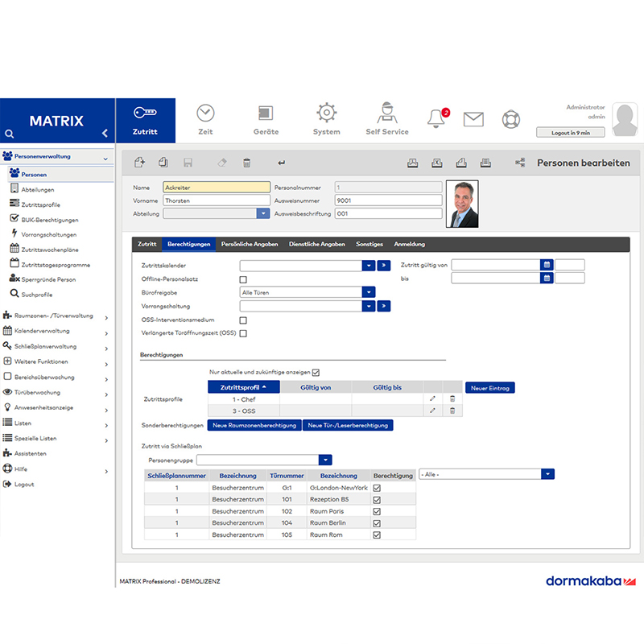Click the Neuer Eintrag button
Image resolution: width=644 pixels, height=644 pixels.
(490, 388)
